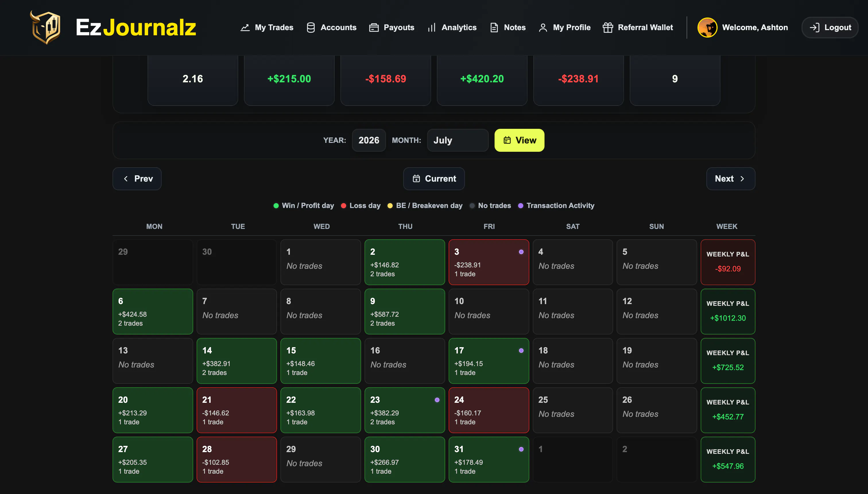The height and width of the screenshot is (494, 868).
Task: Click the My Profile person icon
Action: tap(543, 28)
